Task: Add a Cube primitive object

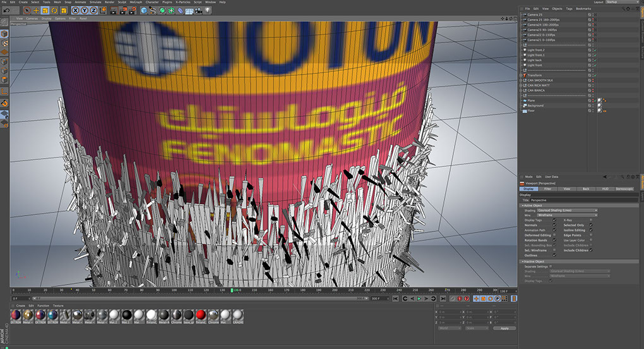Action: click(144, 10)
